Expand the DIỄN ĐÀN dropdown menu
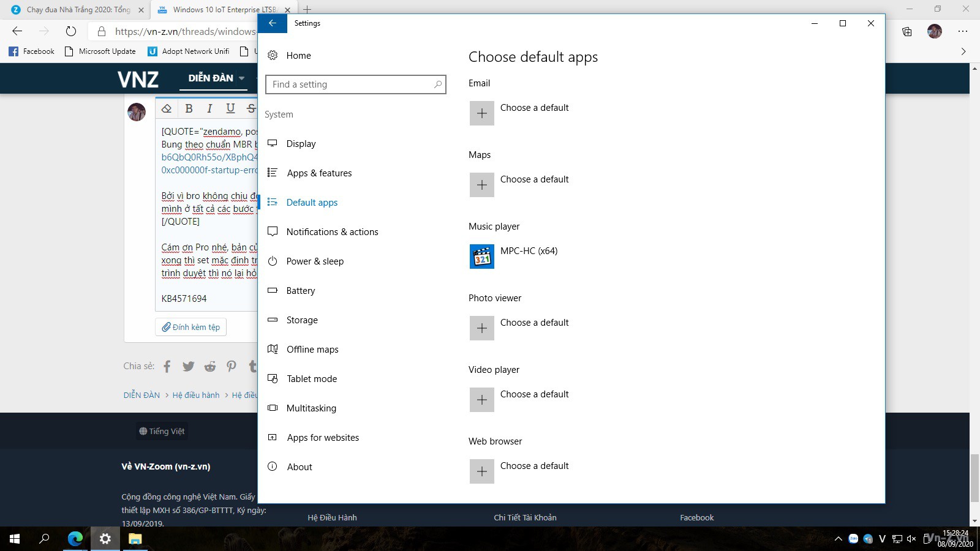The image size is (980, 551). (x=241, y=78)
